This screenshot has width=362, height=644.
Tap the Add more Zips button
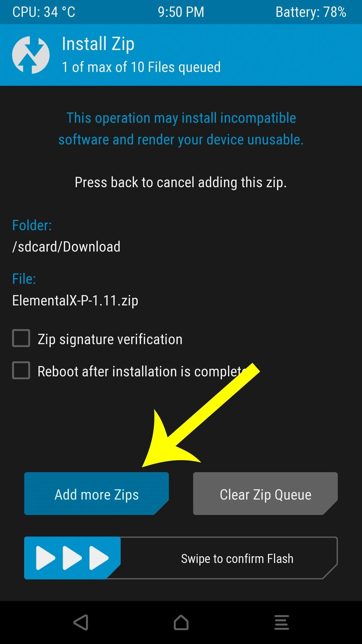(97, 494)
